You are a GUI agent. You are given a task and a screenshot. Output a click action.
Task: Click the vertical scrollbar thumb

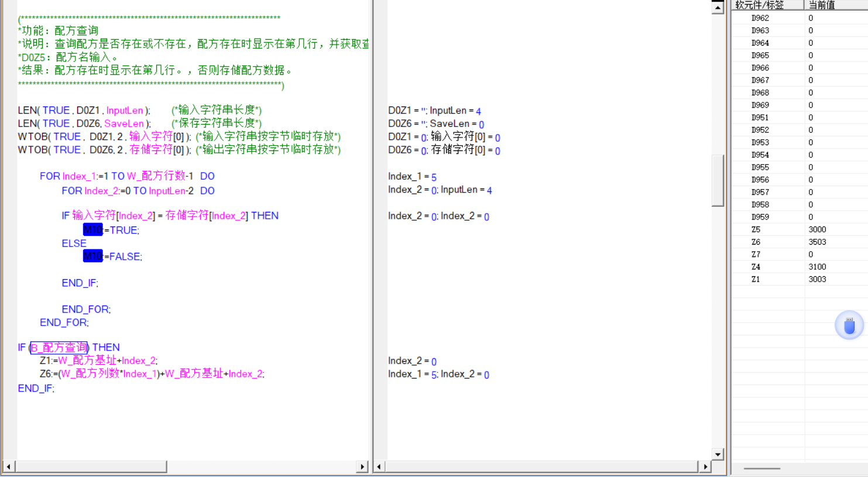point(718,180)
